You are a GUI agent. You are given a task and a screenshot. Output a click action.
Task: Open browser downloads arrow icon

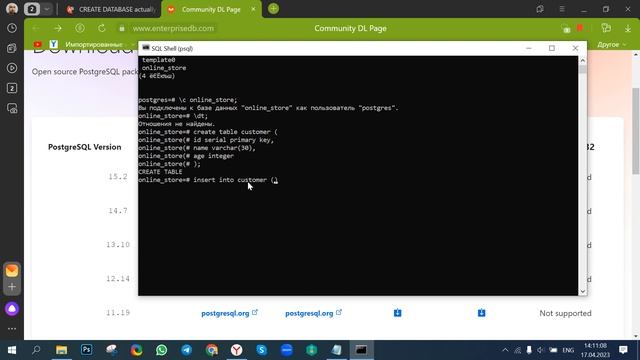point(628,28)
